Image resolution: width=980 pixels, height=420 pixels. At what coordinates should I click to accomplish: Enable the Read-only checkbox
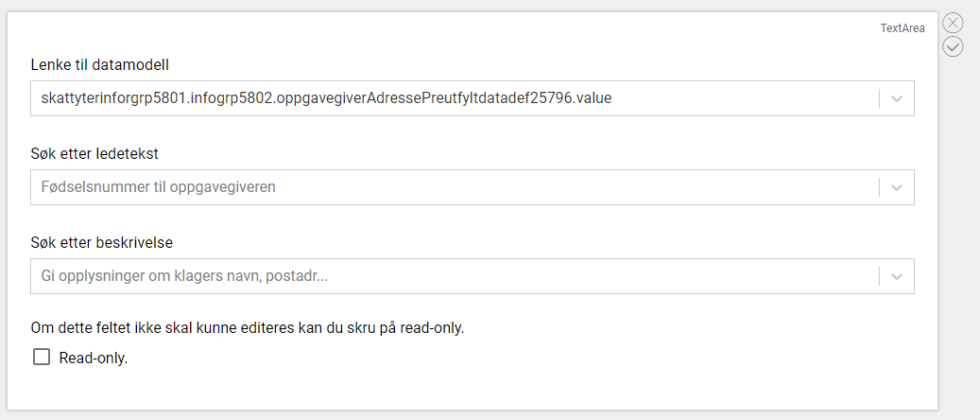click(x=42, y=358)
